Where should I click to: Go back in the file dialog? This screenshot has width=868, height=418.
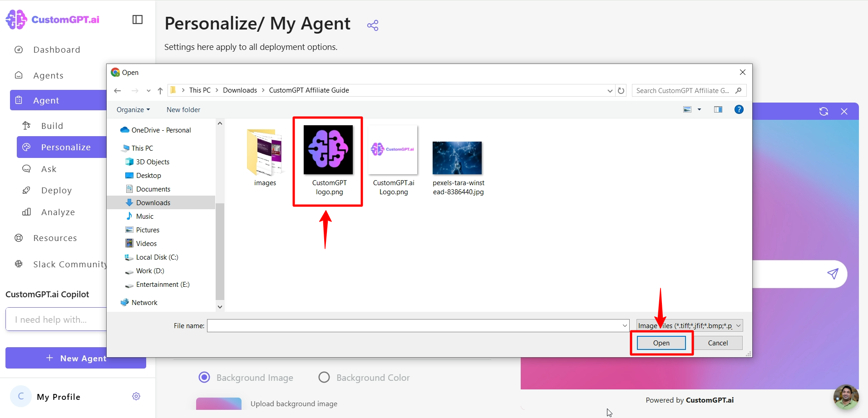118,91
